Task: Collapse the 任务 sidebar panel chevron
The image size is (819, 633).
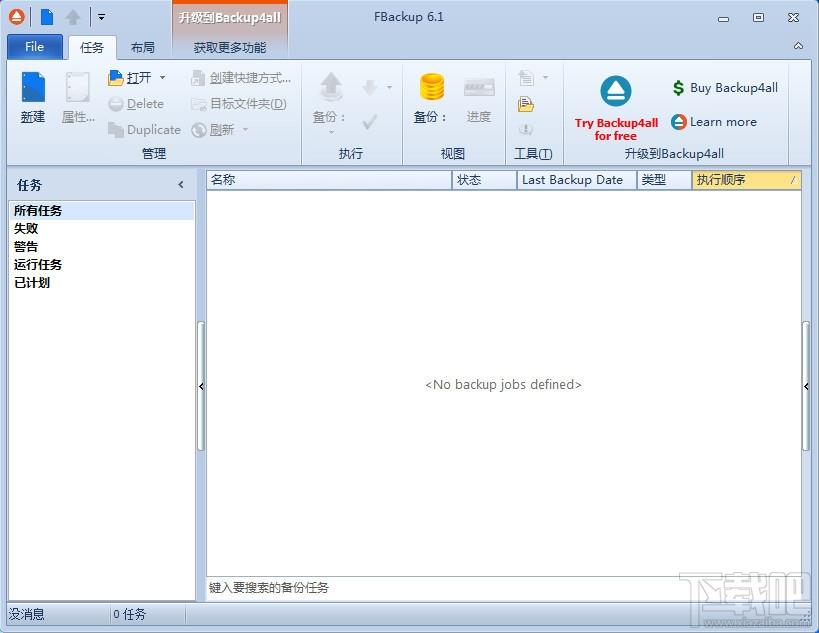Action: click(181, 184)
